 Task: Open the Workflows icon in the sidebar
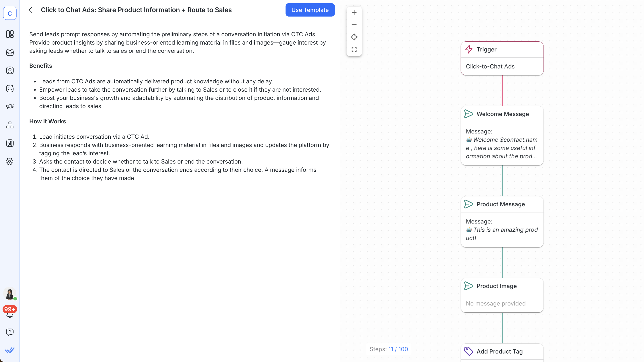(x=10, y=125)
